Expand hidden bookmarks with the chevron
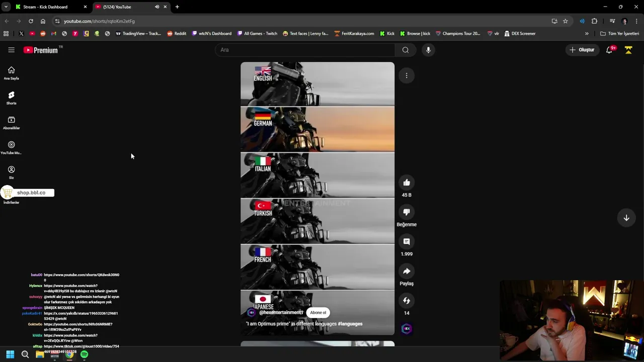Image resolution: width=644 pixels, height=362 pixels. pyautogui.click(x=587, y=34)
